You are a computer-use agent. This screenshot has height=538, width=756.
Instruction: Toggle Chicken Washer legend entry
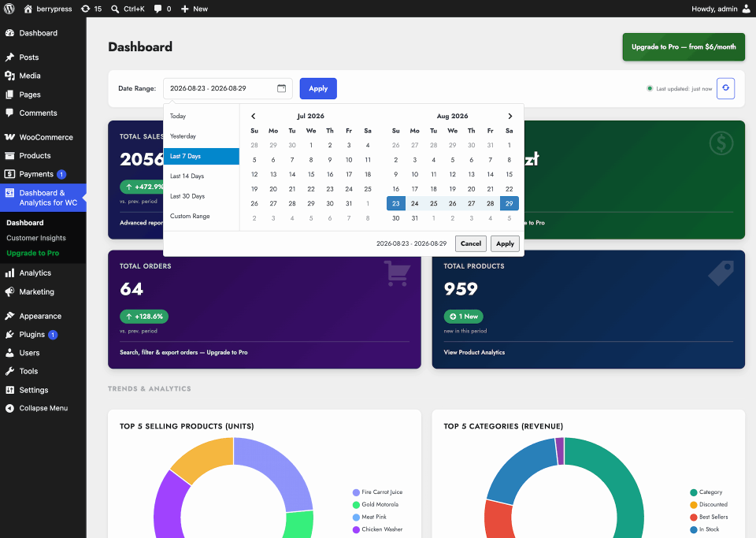377,529
